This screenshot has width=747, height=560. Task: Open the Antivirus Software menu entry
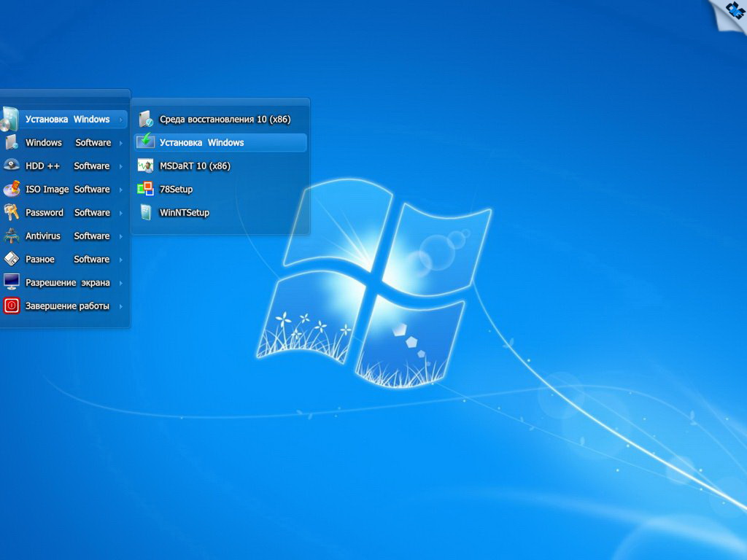[x=64, y=236]
